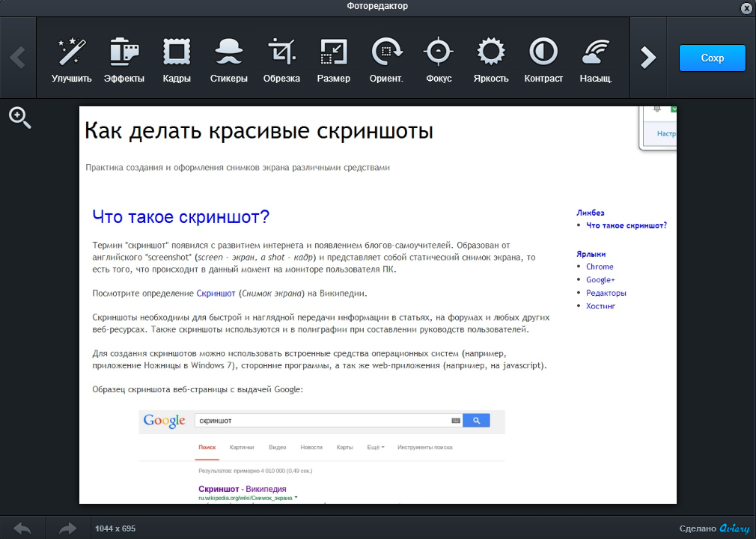Screen dimensions: 756x539
Task: Select the Улучшить magic wand tool
Action: coord(71,60)
